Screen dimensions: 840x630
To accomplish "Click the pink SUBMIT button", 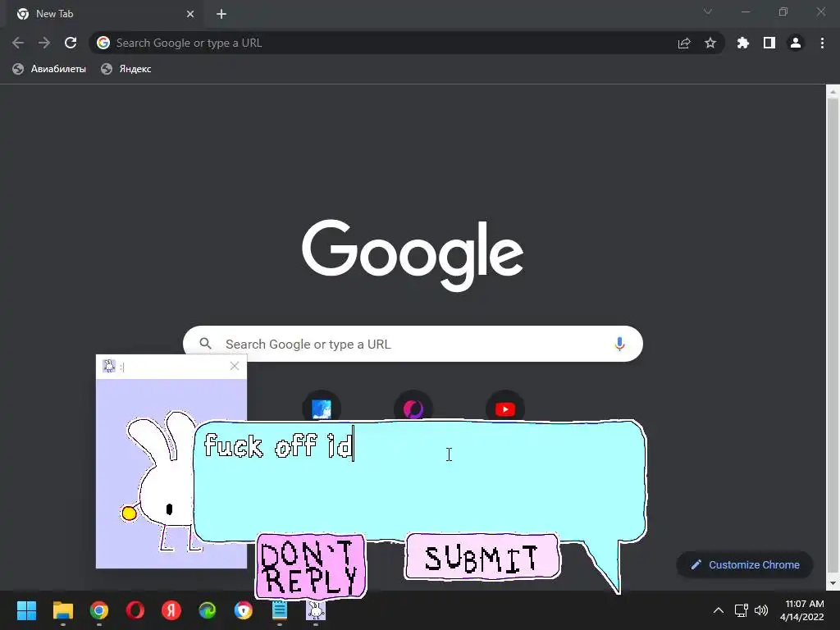I will 482,557.
